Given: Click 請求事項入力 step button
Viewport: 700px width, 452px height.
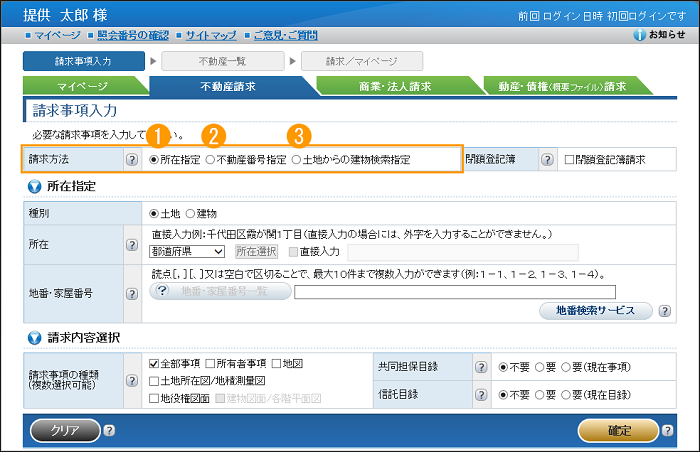Looking at the screenshot, I should (84, 61).
